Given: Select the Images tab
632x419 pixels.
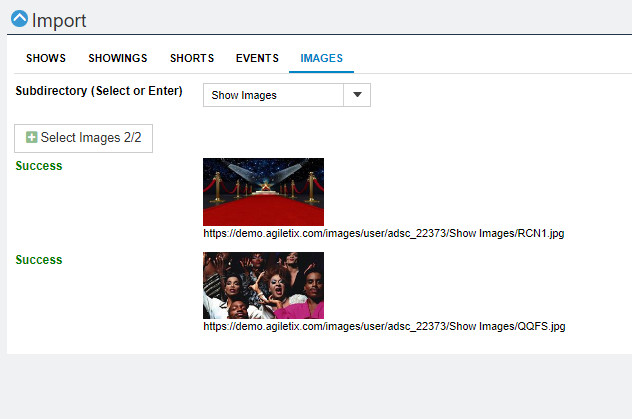Looking at the screenshot, I should [321, 58].
